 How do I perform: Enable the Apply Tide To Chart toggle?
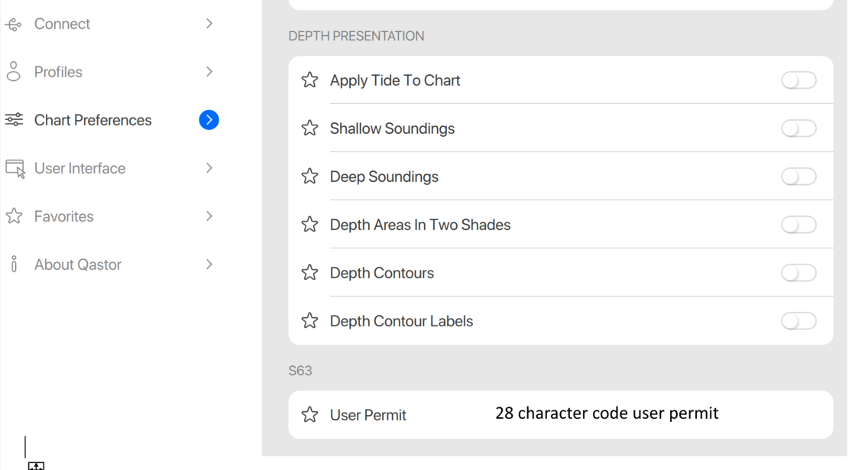[x=798, y=80]
